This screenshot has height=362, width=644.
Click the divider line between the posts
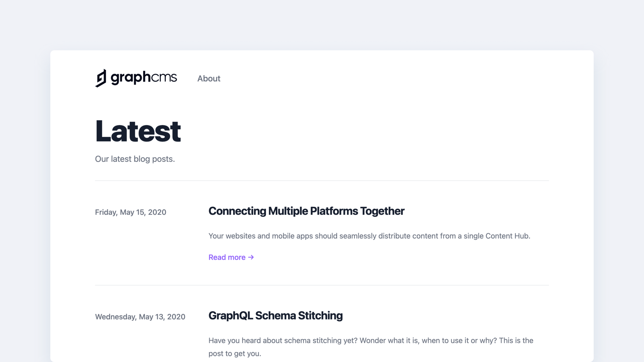[322, 285]
